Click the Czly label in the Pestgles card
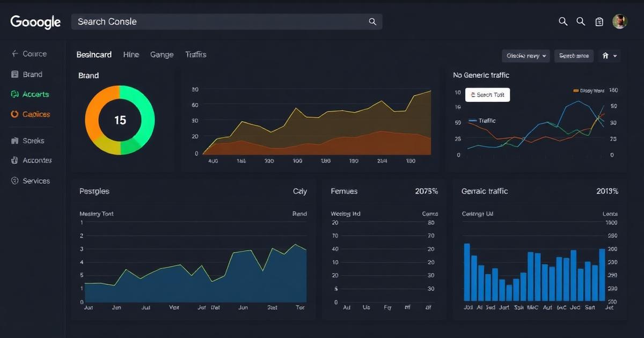Screen dimensions: 644x338 [300, 191]
